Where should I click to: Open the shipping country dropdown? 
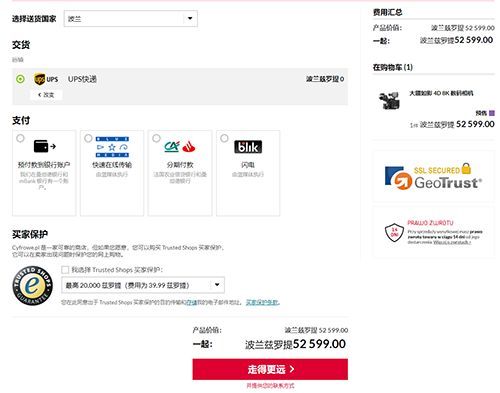tap(130, 19)
